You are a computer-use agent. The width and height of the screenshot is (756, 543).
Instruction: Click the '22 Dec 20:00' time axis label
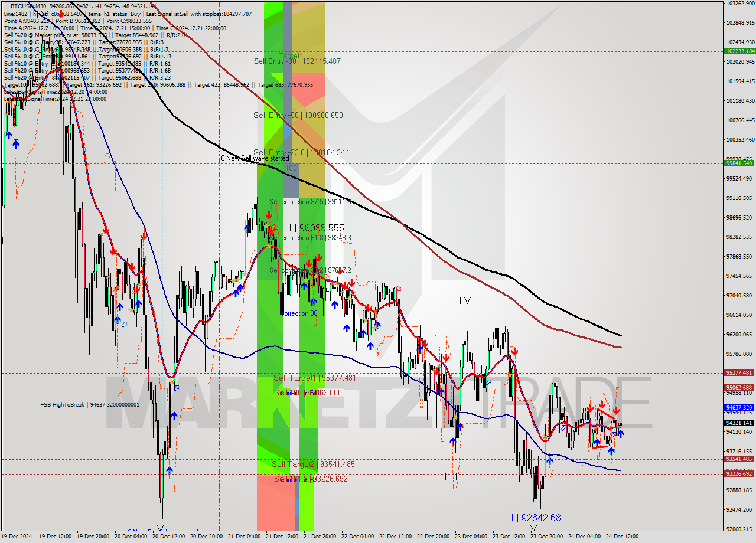(x=434, y=537)
